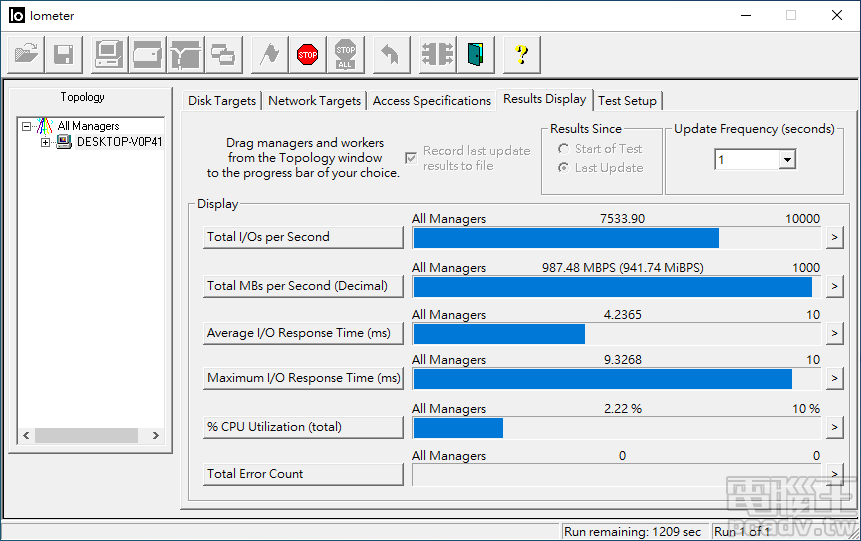Click the disconnect selected manager icon
This screenshot has width=861, height=541.
point(437,54)
